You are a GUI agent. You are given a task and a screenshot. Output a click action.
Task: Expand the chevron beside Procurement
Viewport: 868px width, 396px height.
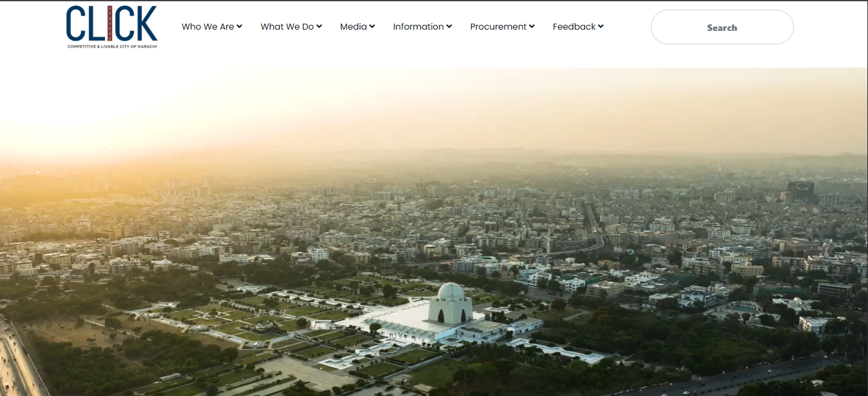tap(532, 26)
